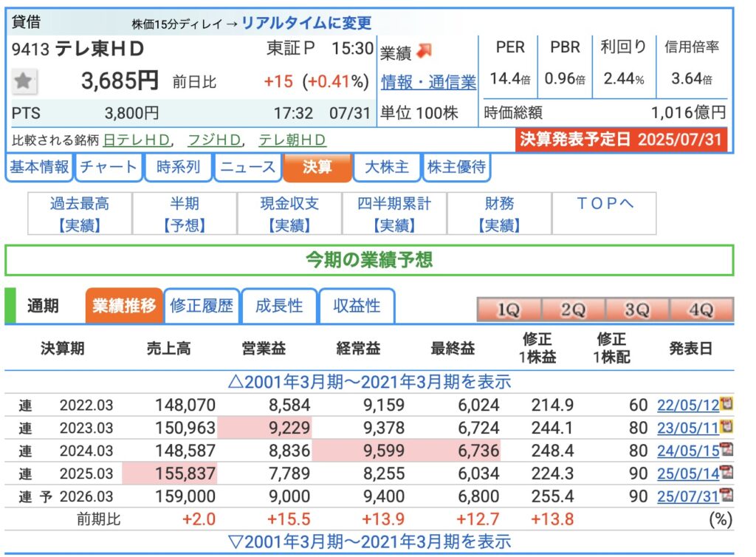
Task: Click the 修正1株益 column header
Action: [x=537, y=348]
